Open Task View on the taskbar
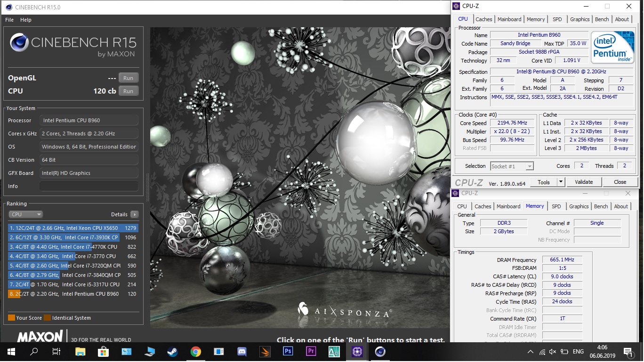 point(56,352)
